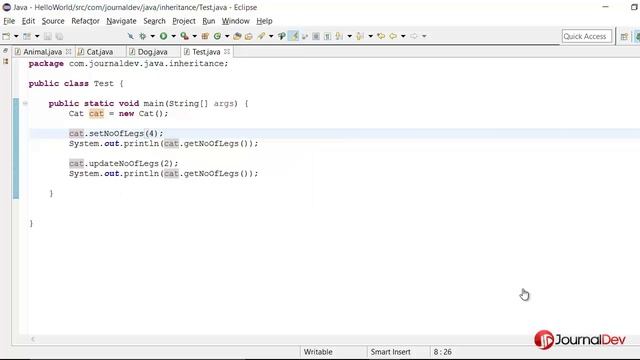This screenshot has height=360, width=640.
Task: Click the New Java Package icon
Action: [205, 36]
